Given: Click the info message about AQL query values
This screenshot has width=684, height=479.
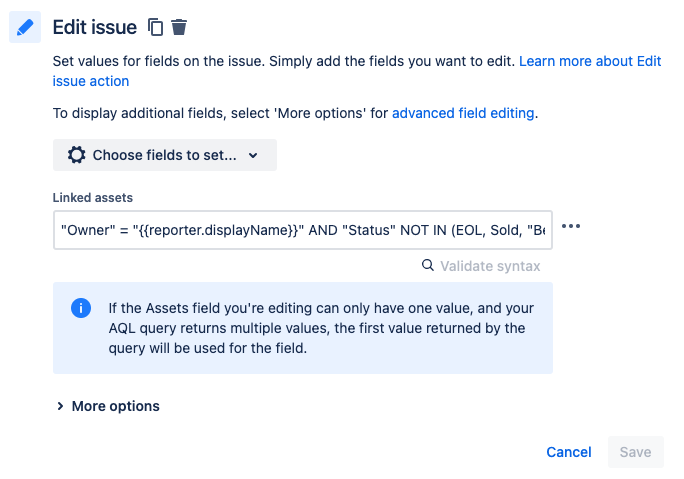Looking at the screenshot, I should coord(321,328).
